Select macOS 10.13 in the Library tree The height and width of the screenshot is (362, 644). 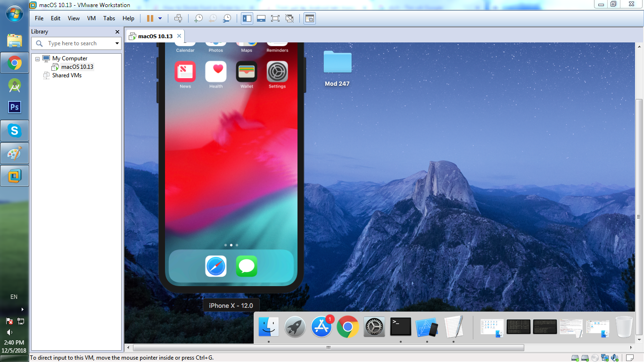tap(77, 67)
